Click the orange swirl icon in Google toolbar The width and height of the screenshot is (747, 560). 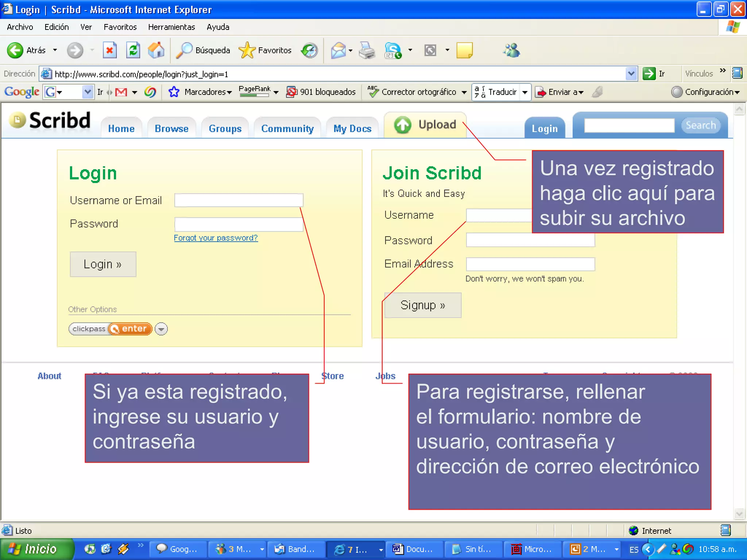pyautogui.click(x=150, y=92)
